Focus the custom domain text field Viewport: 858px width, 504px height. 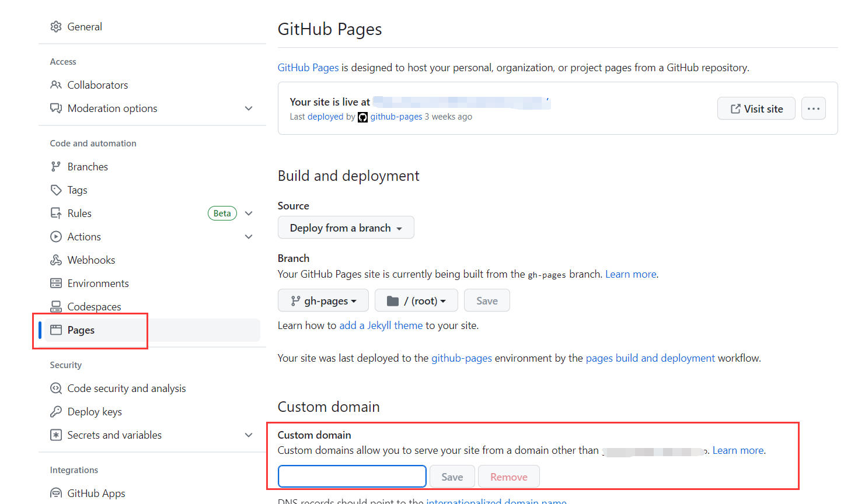(352, 477)
